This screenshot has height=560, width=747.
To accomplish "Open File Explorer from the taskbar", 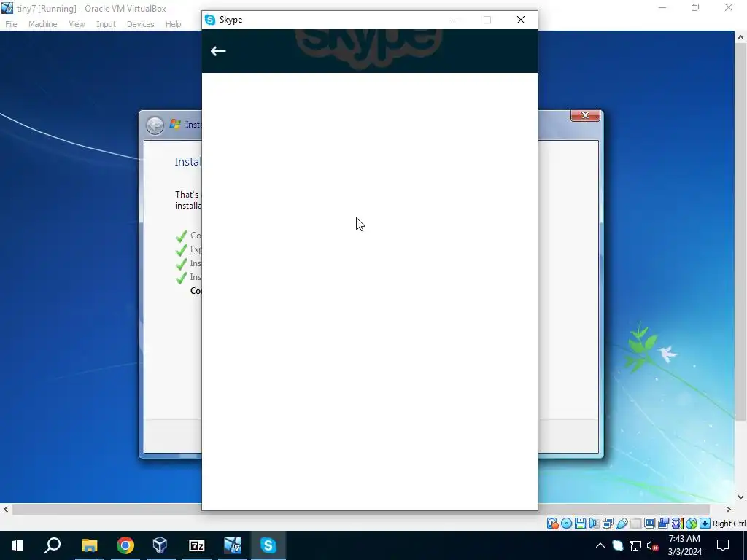I will pyautogui.click(x=89, y=545).
